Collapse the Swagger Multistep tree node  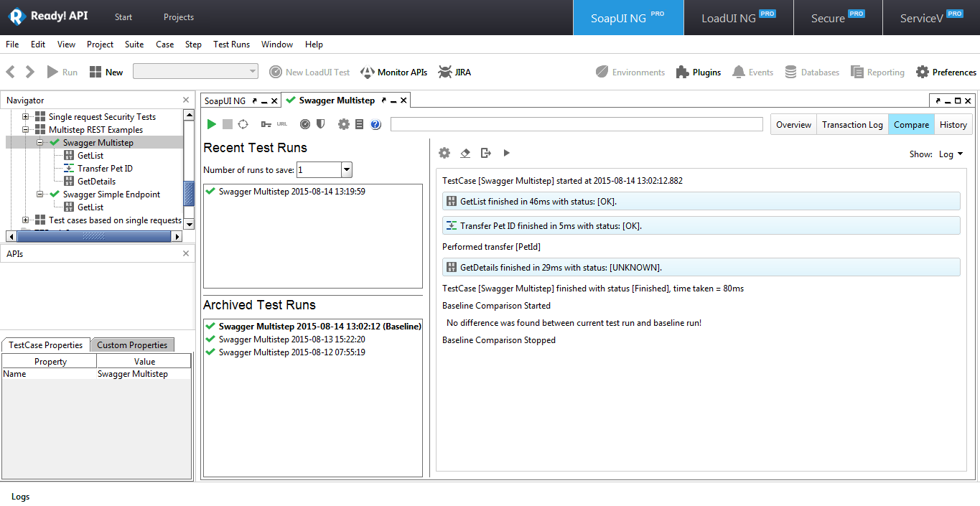point(40,143)
